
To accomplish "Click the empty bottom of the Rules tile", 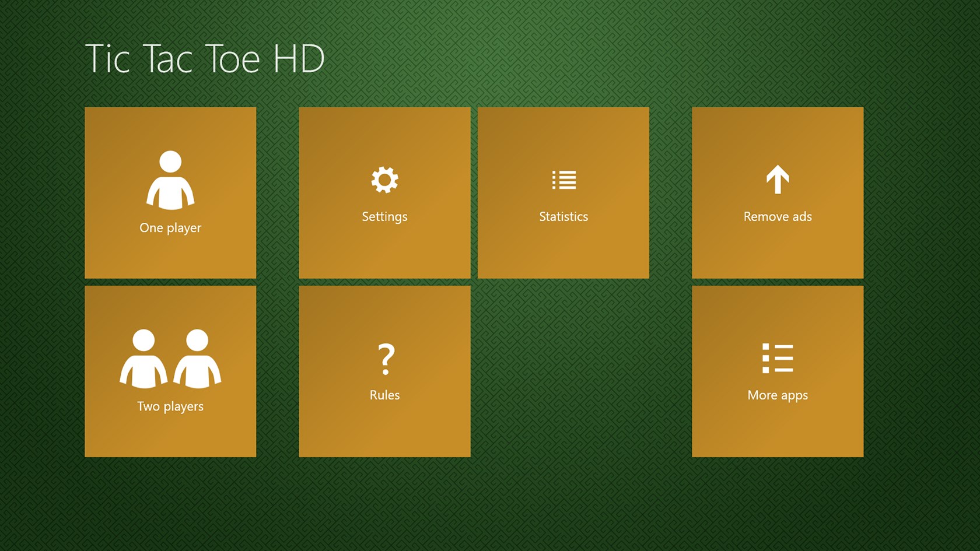I will click(384, 434).
